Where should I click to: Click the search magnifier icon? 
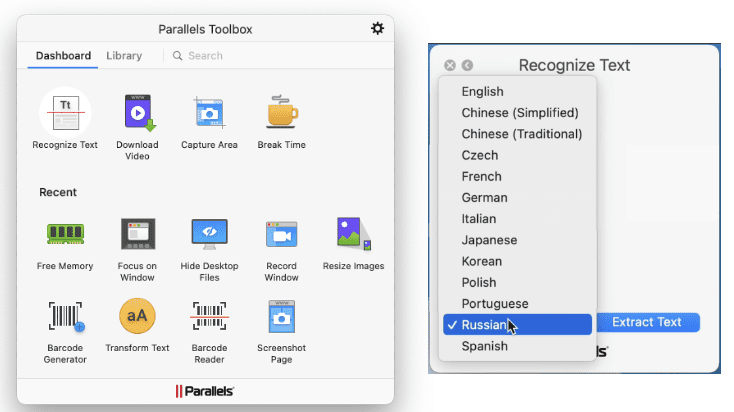coord(177,56)
